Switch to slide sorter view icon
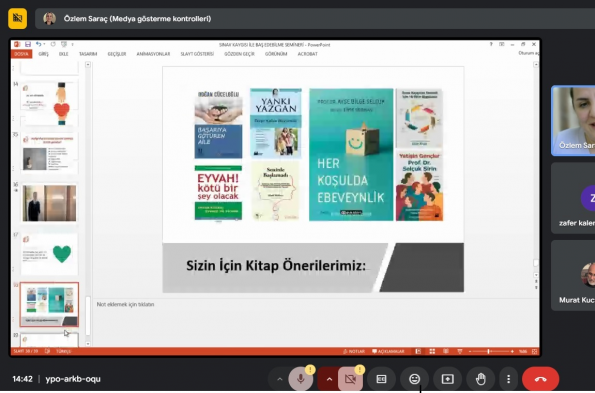Image resolution: width=595 pixels, height=393 pixels. 432,352
